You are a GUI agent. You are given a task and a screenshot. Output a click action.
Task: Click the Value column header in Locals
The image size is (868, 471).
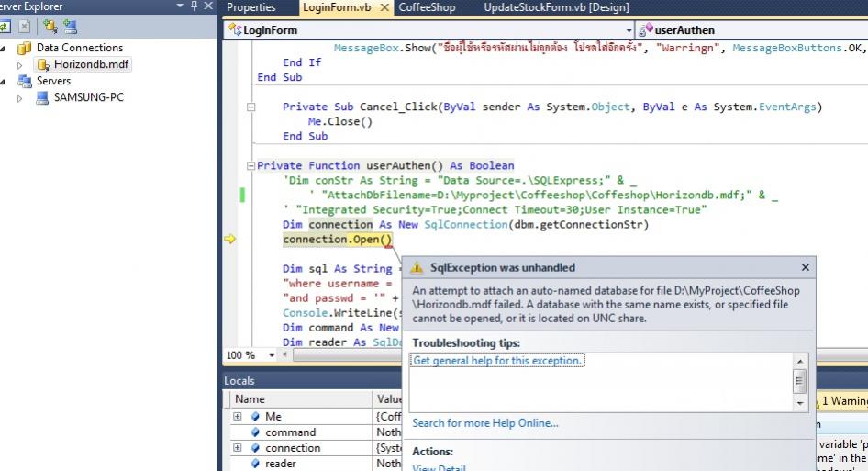(x=389, y=399)
